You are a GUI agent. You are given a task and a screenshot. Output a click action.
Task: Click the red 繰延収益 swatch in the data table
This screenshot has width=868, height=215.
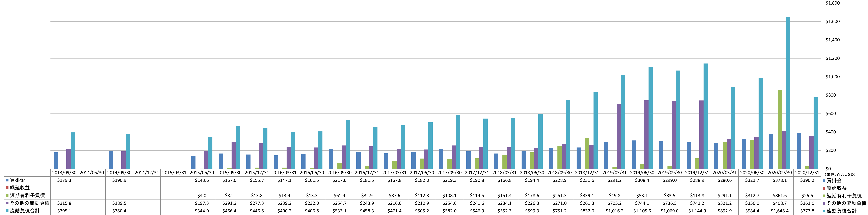(x=7, y=188)
